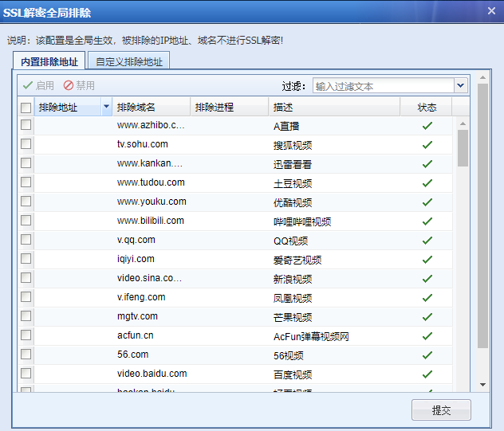Click the status checkmark for the acfun.cn row
This screenshot has width=504, height=431.
(x=427, y=336)
